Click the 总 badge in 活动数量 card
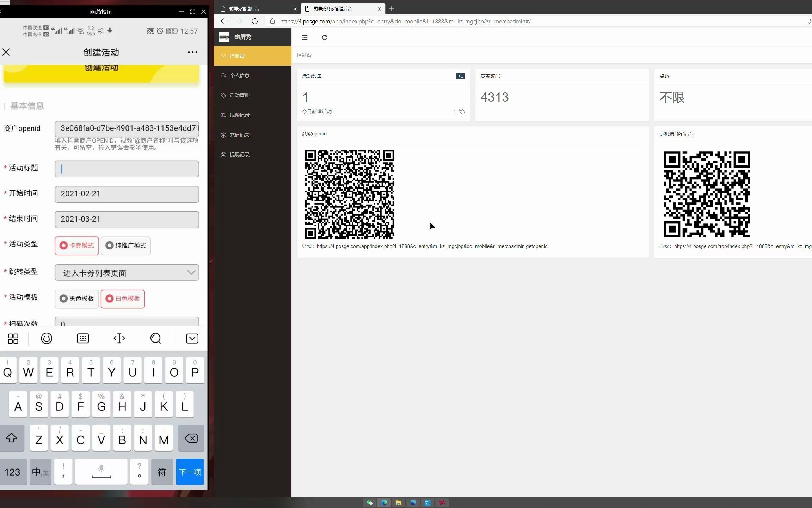 pyautogui.click(x=460, y=76)
